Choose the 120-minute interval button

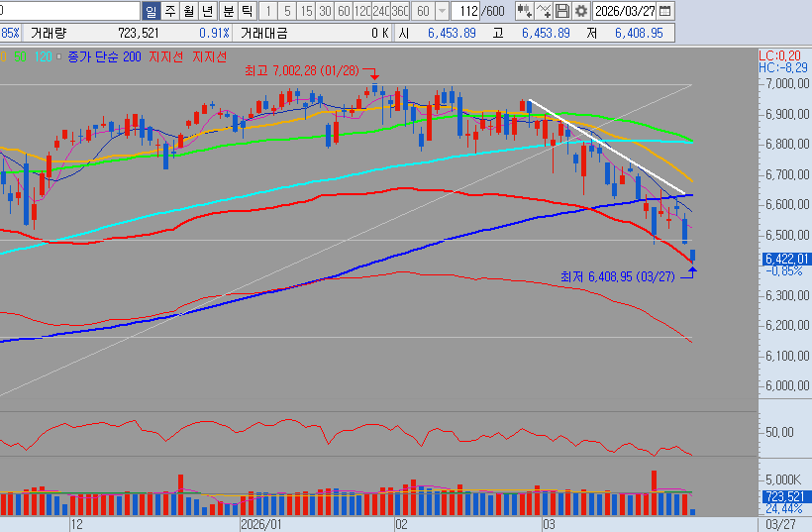(362, 11)
